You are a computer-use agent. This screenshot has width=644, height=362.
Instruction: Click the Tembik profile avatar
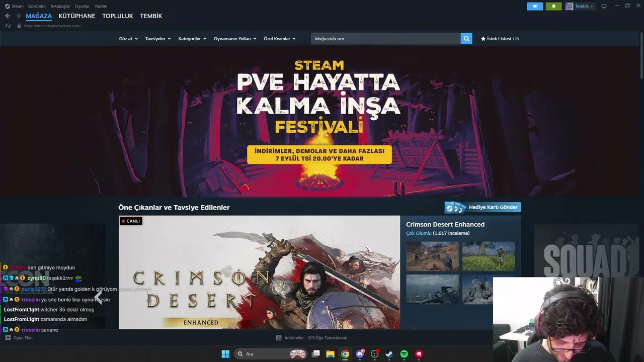(x=569, y=7)
